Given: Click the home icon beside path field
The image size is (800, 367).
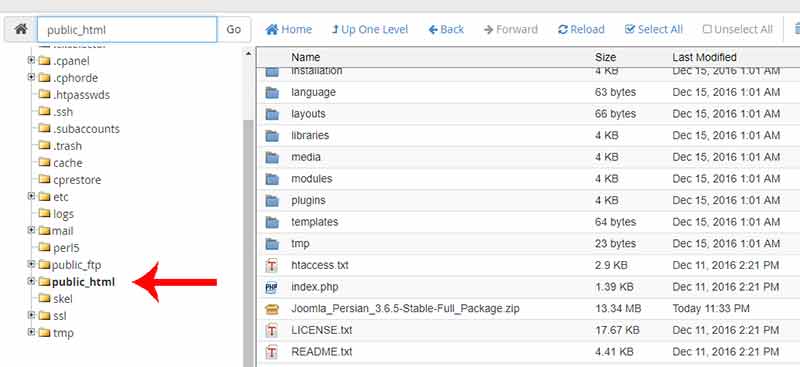Looking at the screenshot, I should pyautogui.click(x=20, y=29).
